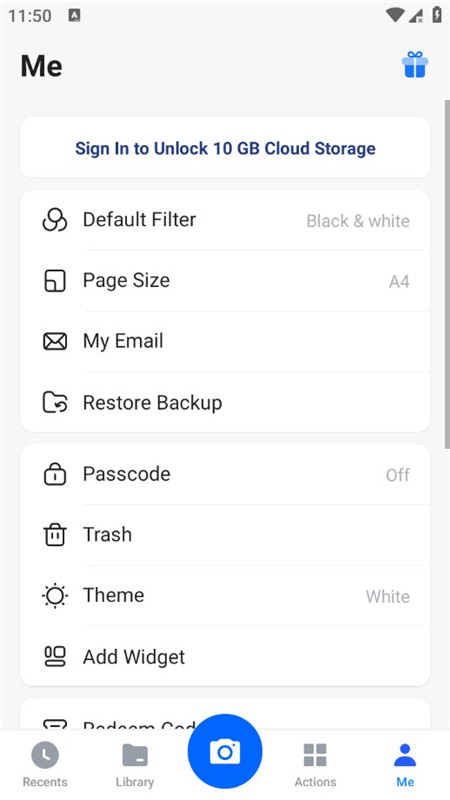The width and height of the screenshot is (450, 800).
Task: Sign in to unlock 10 GB cloud storage
Action: (225, 148)
